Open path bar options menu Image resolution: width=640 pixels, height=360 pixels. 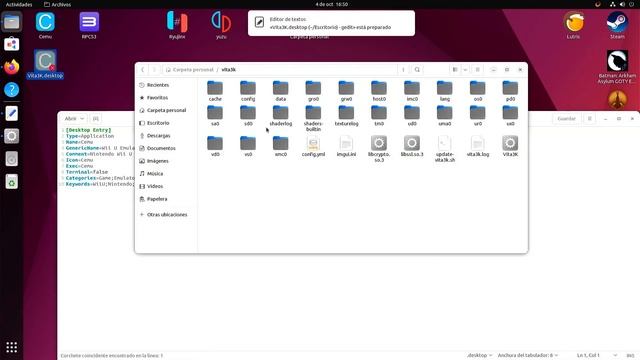coord(403,70)
